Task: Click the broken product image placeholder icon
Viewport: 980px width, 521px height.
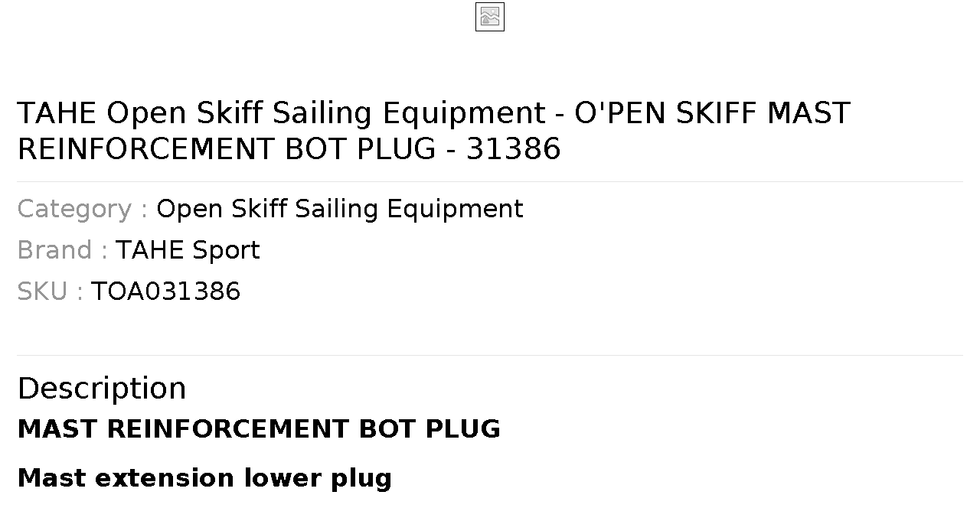Action: click(490, 17)
